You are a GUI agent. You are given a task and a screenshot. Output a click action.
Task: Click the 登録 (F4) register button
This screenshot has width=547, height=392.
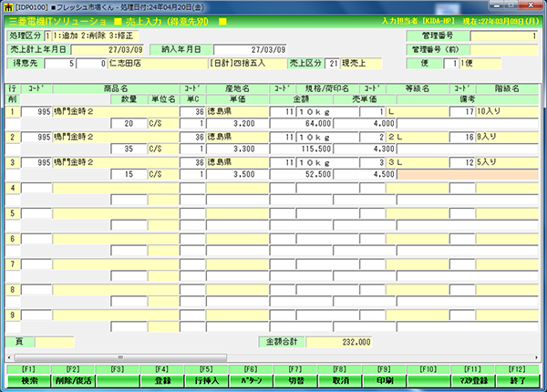(162, 379)
